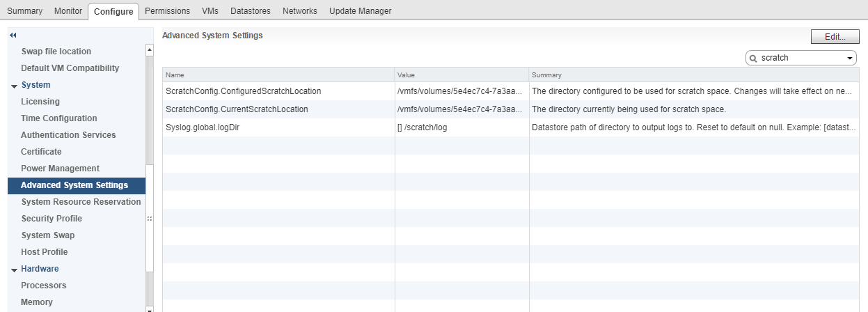Open the Update Manager tab

point(360,11)
